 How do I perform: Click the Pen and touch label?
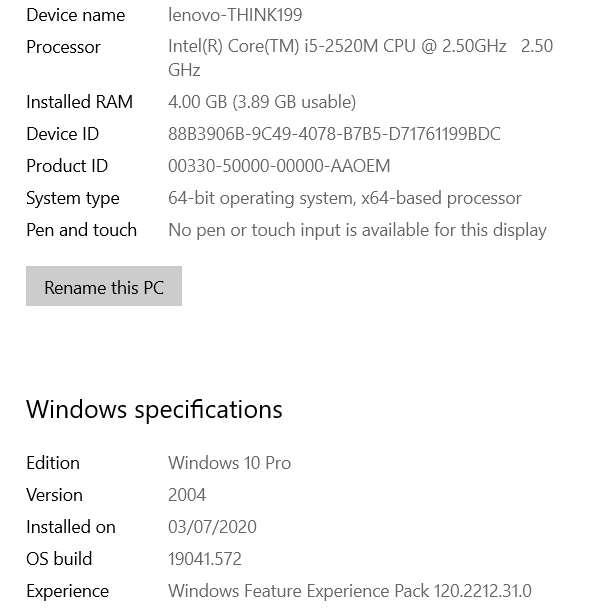point(81,230)
